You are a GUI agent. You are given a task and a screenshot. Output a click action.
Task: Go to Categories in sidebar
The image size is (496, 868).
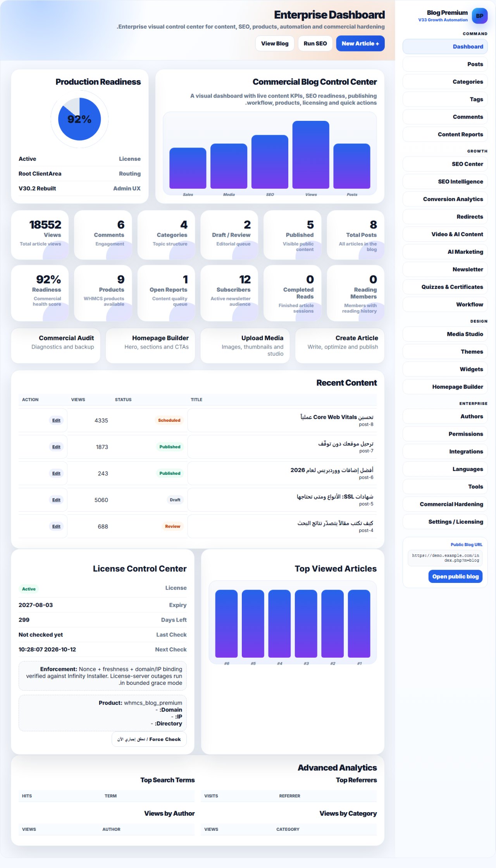(x=445, y=82)
